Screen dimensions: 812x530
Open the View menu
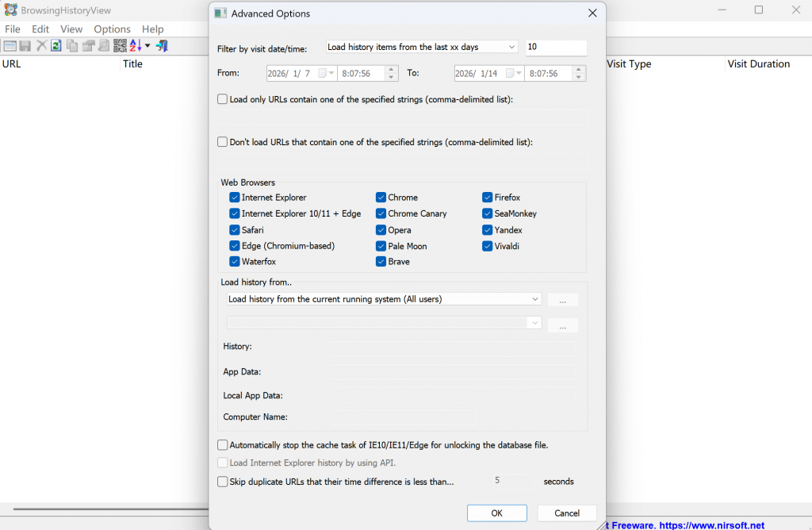tap(71, 29)
